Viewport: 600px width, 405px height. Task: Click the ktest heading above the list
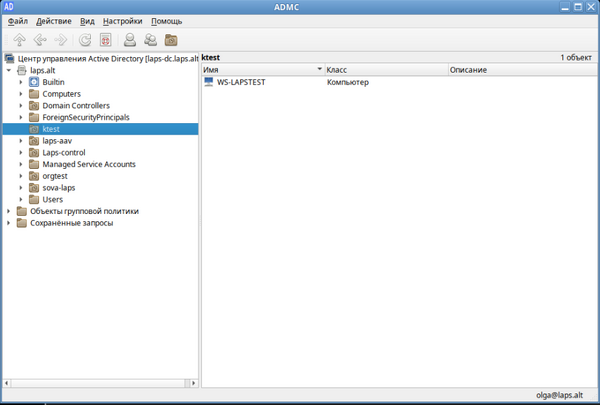pos(210,57)
